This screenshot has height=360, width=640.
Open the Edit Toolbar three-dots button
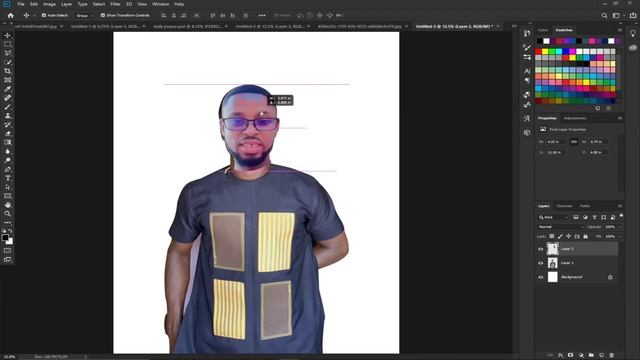click(x=7, y=222)
